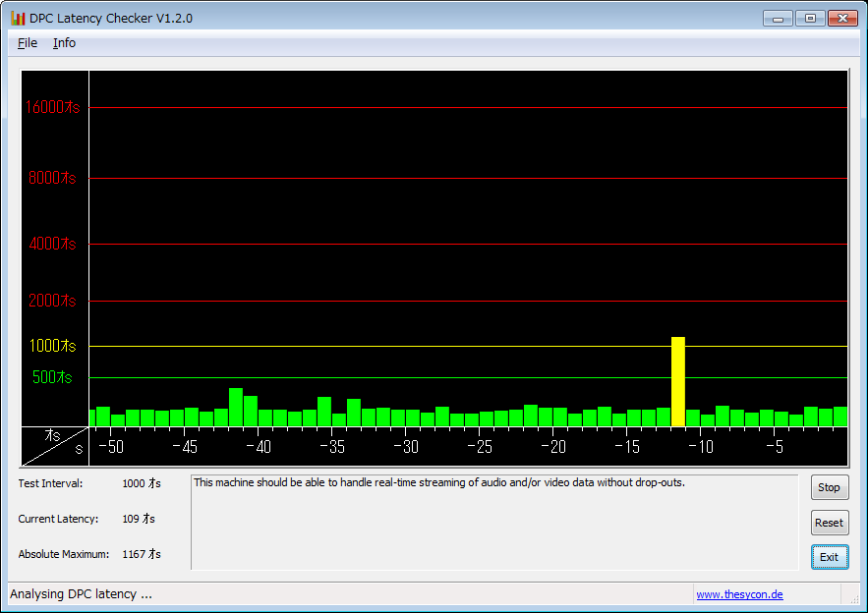The width and height of the screenshot is (868, 613).
Task: Click the -45 time axis label
Action: (x=185, y=447)
